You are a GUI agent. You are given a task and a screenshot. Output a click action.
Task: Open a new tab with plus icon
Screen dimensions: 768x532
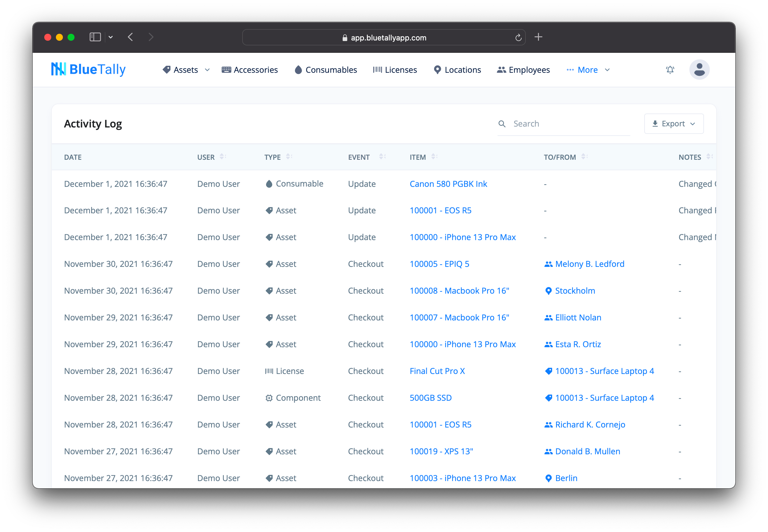538,37
